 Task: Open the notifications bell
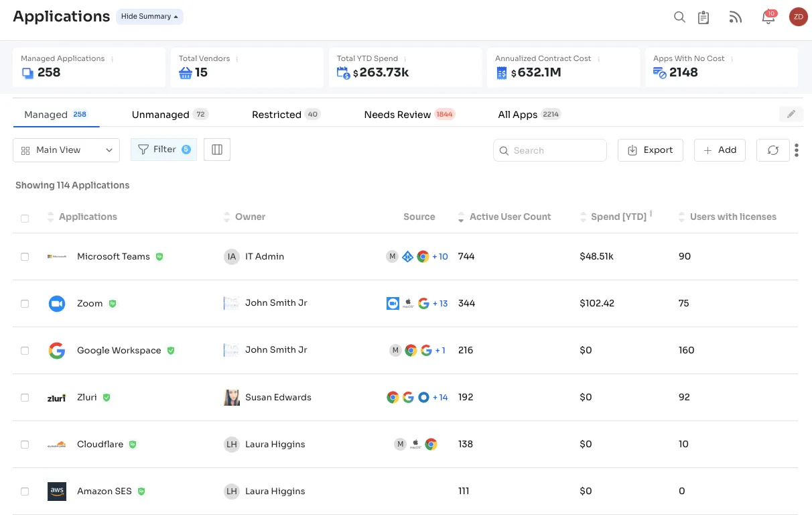click(x=768, y=17)
